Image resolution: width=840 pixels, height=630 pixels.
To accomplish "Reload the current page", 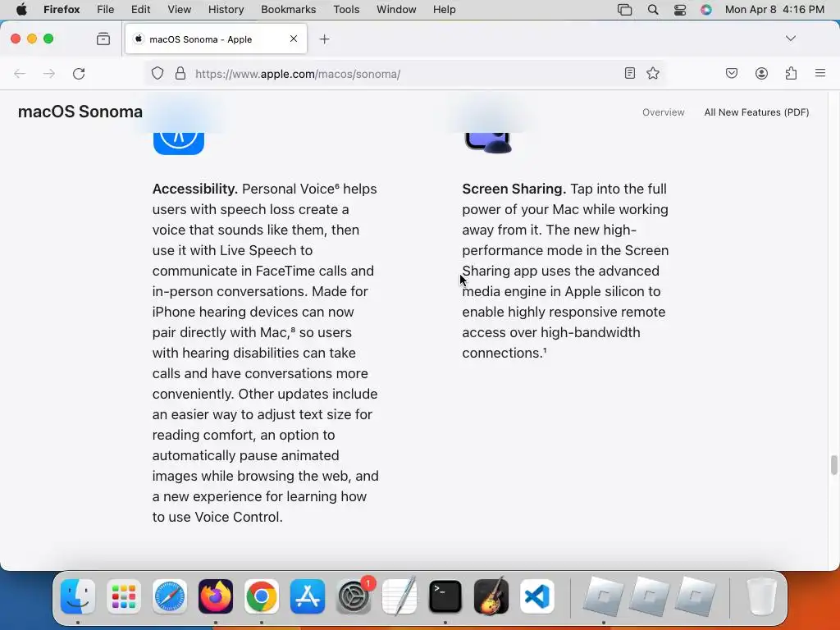I will [79, 73].
